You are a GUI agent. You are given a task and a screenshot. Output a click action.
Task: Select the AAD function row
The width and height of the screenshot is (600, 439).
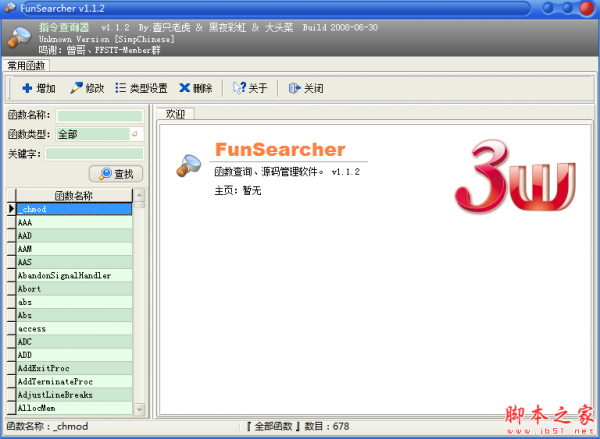pos(74,236)
